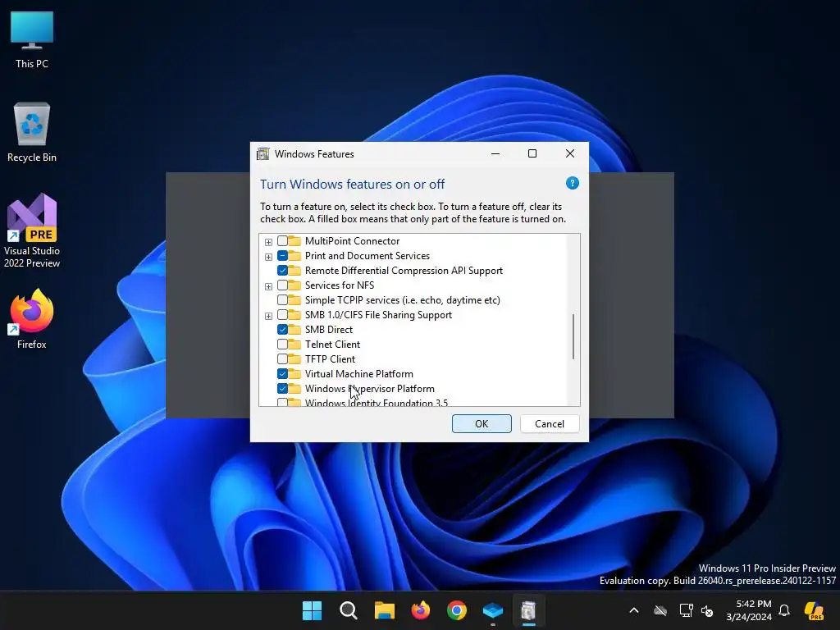Viewport: 840px width, 630px height.
Task: Close the Windows Features dialog
Action: click(x=570, y=153)
